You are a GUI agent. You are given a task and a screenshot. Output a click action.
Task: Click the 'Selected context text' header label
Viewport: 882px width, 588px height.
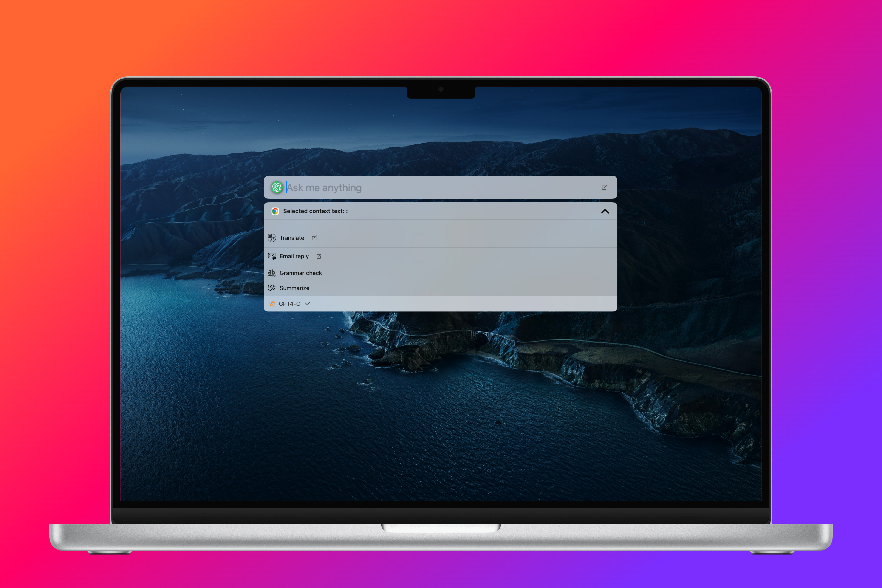click(x=315, y=211)
